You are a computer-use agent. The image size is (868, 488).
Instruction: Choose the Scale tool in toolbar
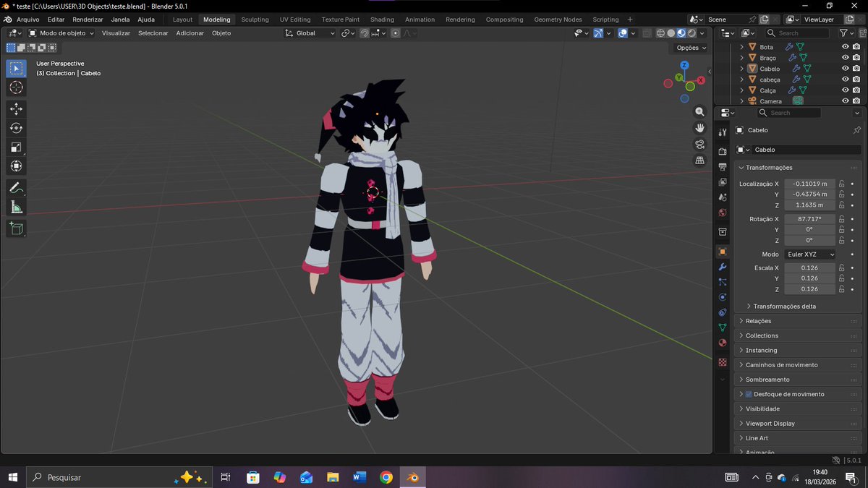pyautogui.click(x=16, y=147)
